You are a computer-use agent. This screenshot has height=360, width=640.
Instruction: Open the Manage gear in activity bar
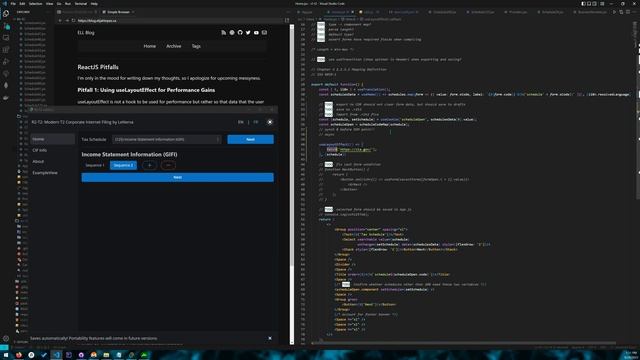click(6, 338)
